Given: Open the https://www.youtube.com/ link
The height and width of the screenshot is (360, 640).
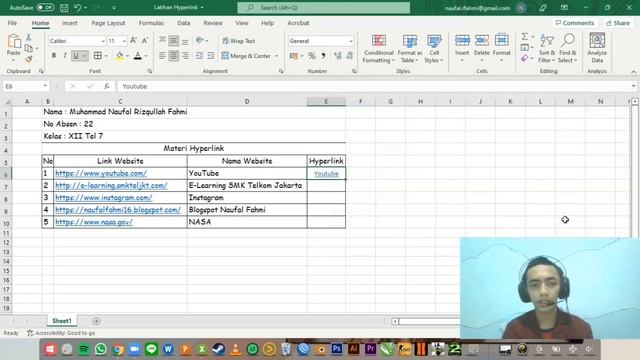Looking at the screenshot, I should pyautogui.click(x=101, y=173).
